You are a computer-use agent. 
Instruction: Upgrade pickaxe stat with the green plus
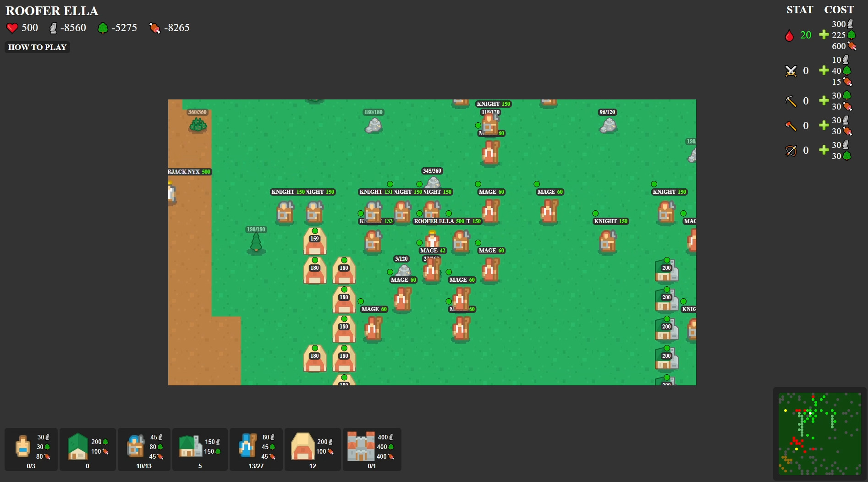(824, 100)
